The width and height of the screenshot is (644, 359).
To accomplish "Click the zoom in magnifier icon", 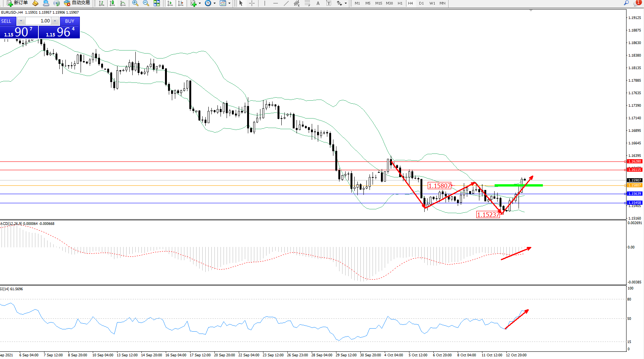I will (135, 3).
